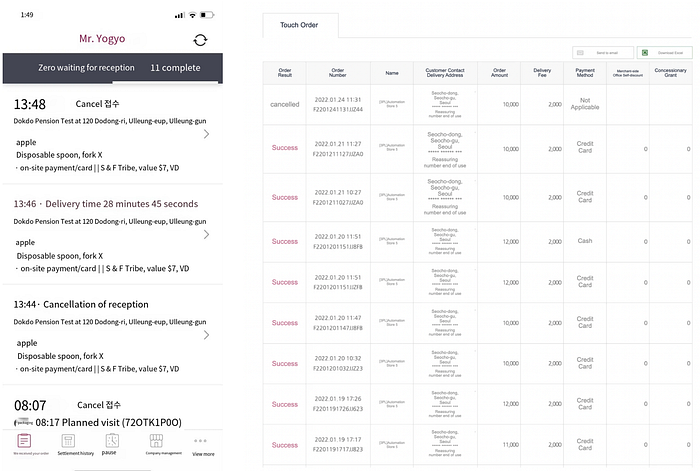Click order number F2201201032JJ223
700x471 pixels.
(x=338, y=369)
